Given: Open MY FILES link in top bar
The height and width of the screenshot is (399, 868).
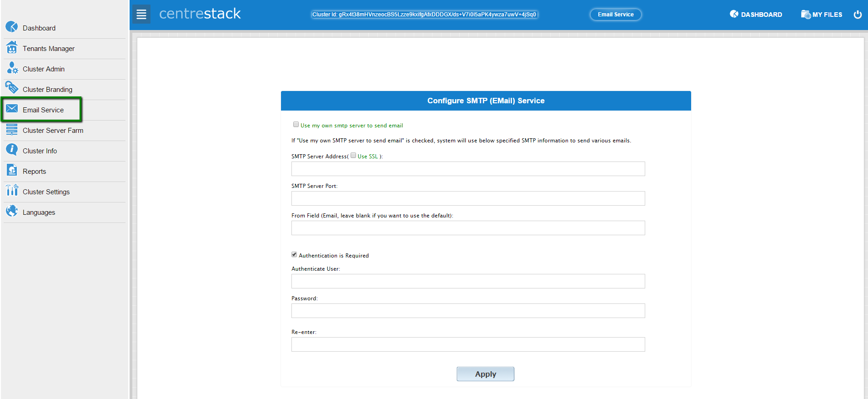Looking at the screenshot, I should click(827, 15).
